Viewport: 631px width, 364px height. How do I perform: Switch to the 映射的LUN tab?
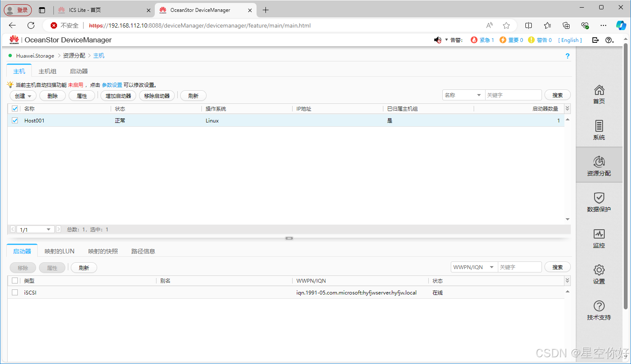[x=59, y=251]
